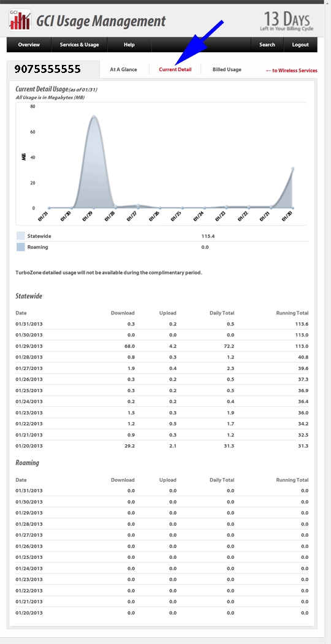The width and height of the screenshot is (331, 644).
Task: Select the Statewide 01/31/2013 date cell
Action: (x=29, y=324)
